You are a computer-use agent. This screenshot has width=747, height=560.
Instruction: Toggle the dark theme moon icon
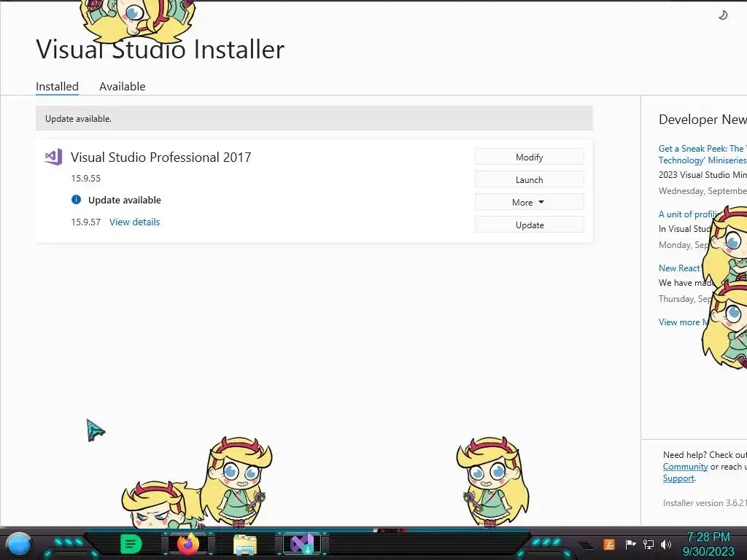[723, 15]
